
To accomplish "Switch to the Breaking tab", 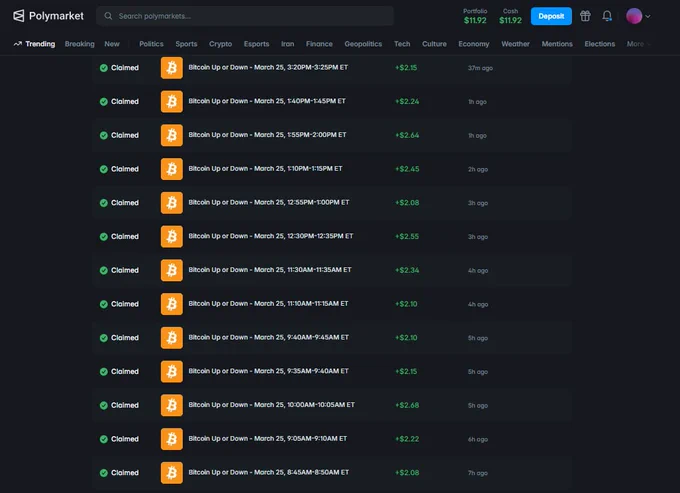I will click(79, 44).
